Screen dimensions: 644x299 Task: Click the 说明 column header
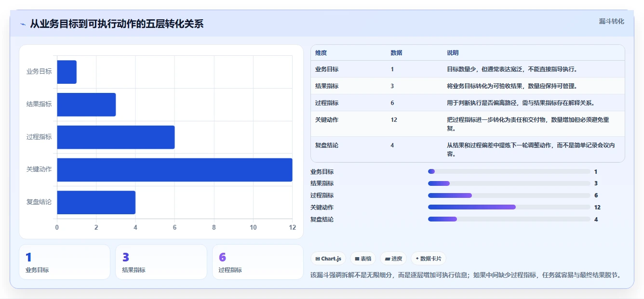453,53
